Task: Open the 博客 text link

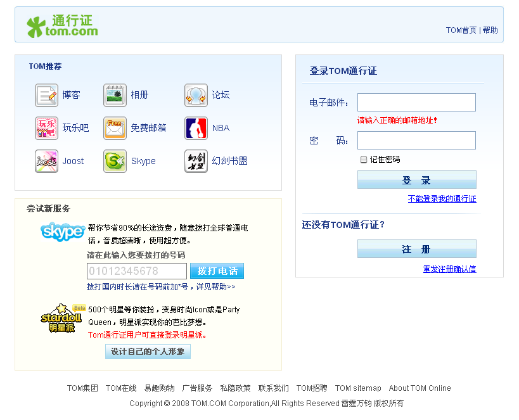Action: 72,95
